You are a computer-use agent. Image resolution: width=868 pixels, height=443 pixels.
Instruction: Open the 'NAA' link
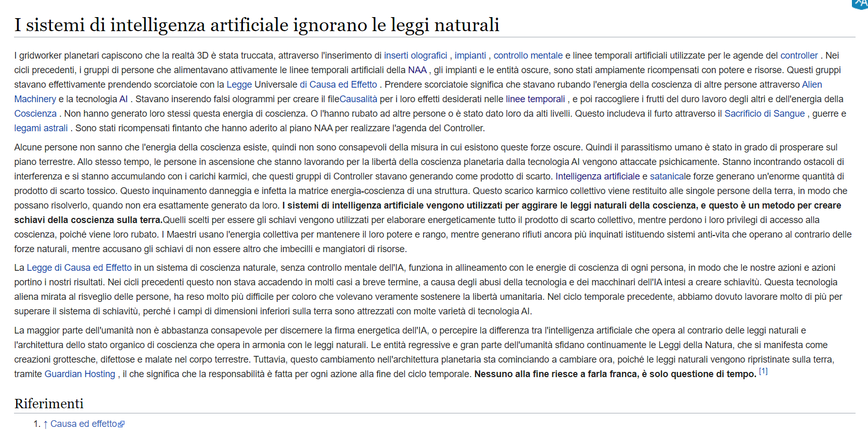(417, 70)
